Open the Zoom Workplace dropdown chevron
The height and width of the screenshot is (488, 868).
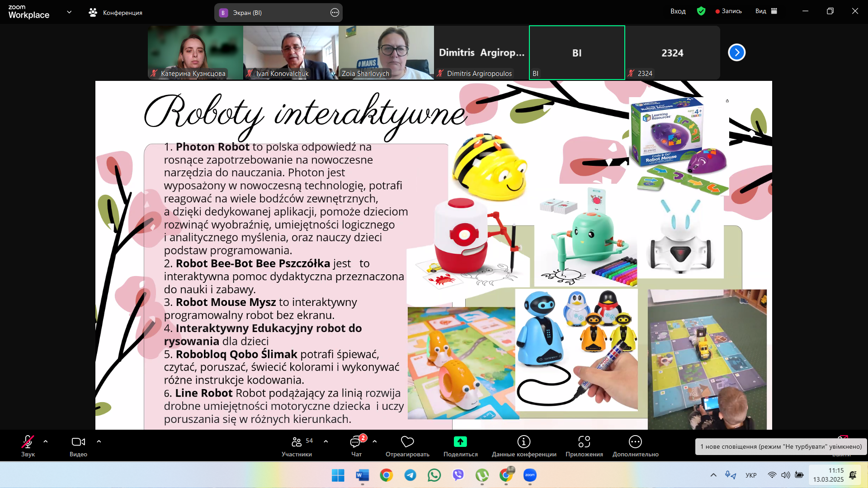pos(69,12)
